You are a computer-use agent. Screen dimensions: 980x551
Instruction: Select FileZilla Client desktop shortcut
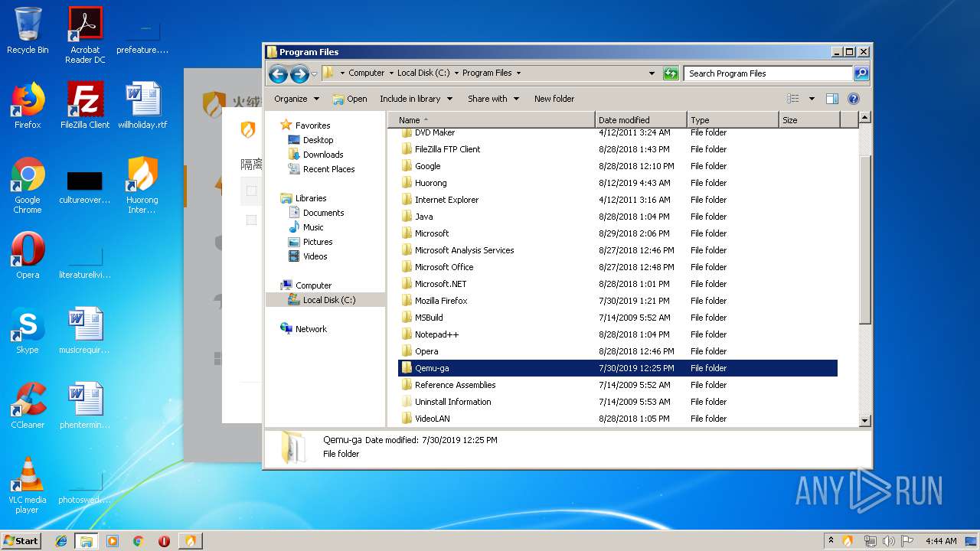(85, 106)
